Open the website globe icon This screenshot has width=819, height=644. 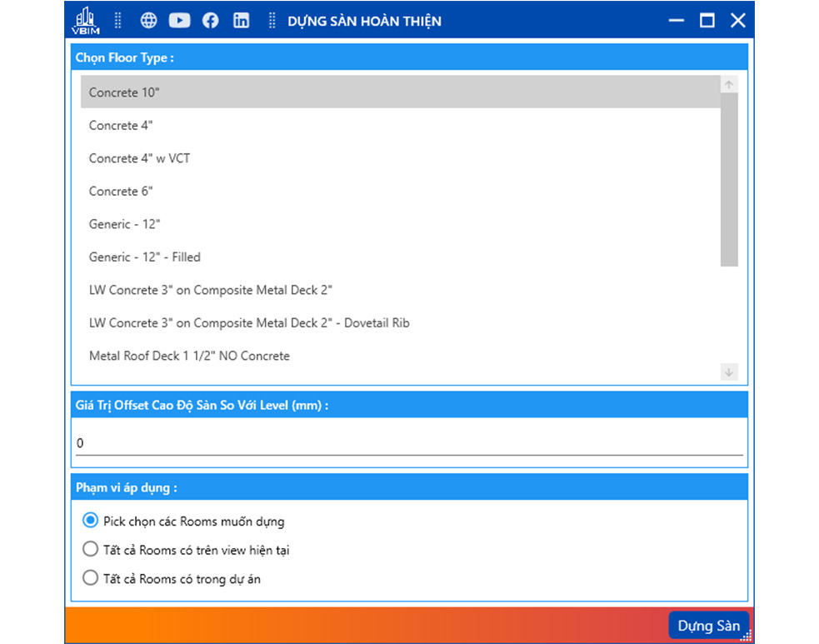click(148, 21)
